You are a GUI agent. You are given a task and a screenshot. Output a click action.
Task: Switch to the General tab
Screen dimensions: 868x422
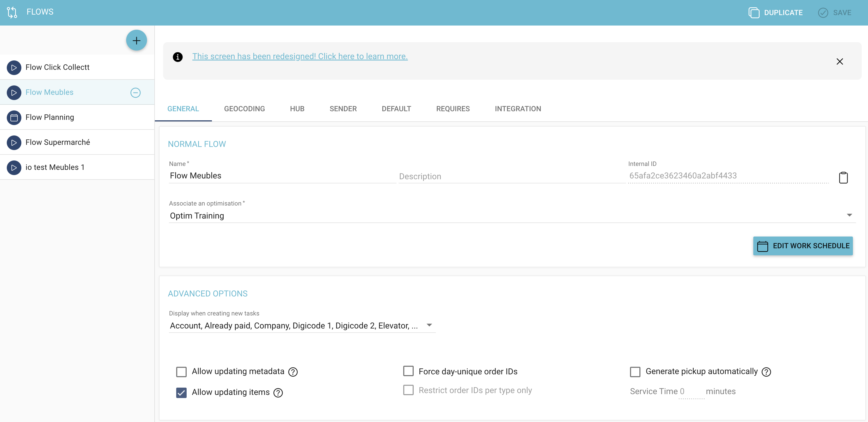pyautogui.click(x=183, y=109)
